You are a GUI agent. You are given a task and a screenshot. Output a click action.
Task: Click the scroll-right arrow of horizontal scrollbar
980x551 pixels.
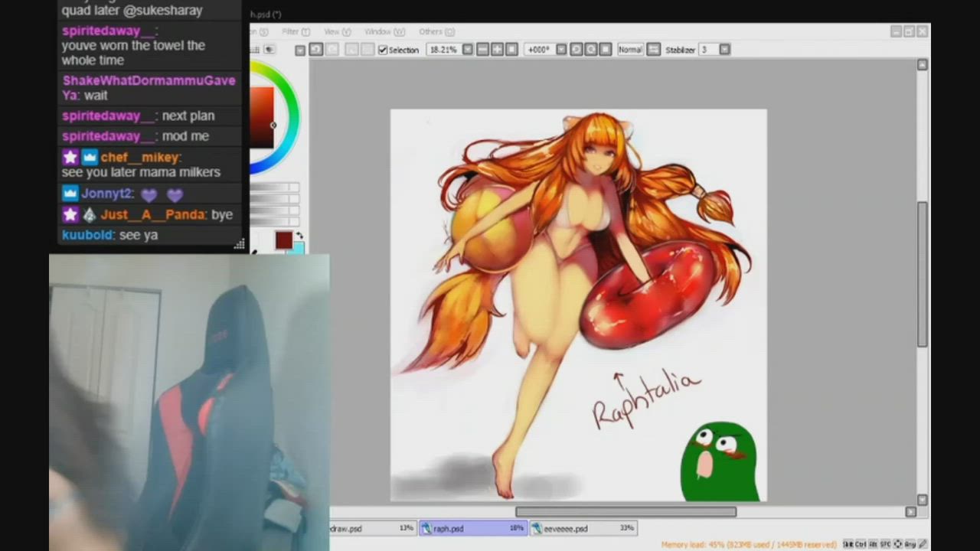(910, 512)
